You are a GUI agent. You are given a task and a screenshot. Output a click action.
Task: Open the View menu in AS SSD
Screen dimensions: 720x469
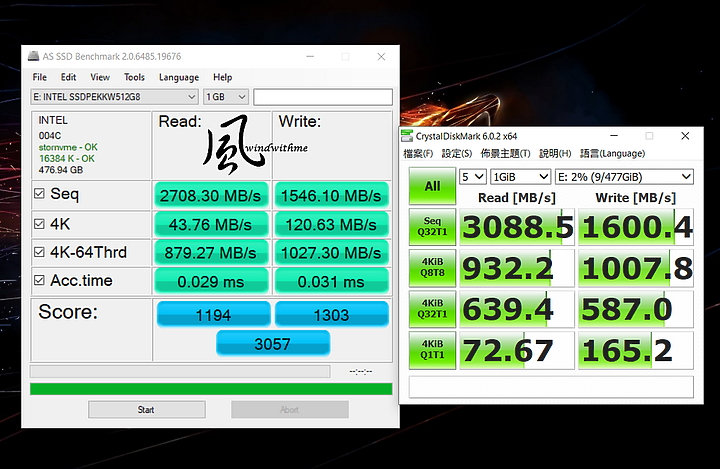(x=100, y=77)
